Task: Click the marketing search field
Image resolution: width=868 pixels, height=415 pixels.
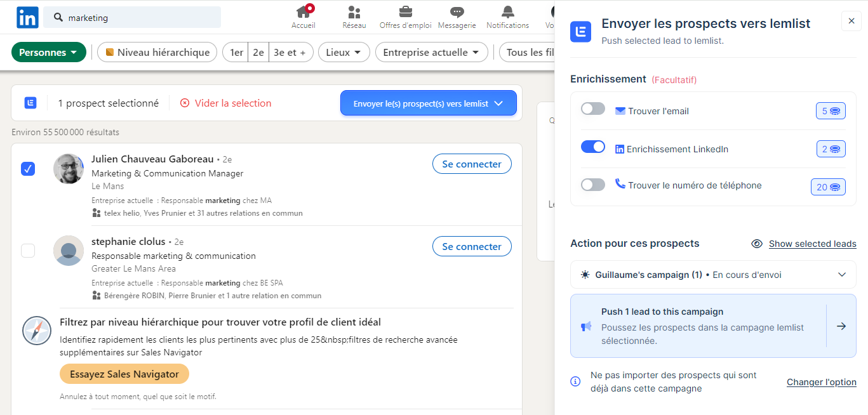Action: pos(132,18)
